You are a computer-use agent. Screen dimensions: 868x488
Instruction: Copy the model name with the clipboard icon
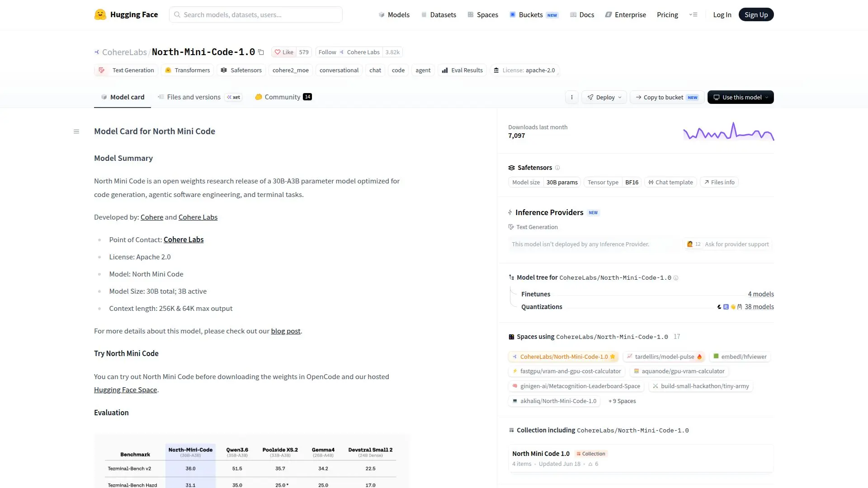coord(261,52)
